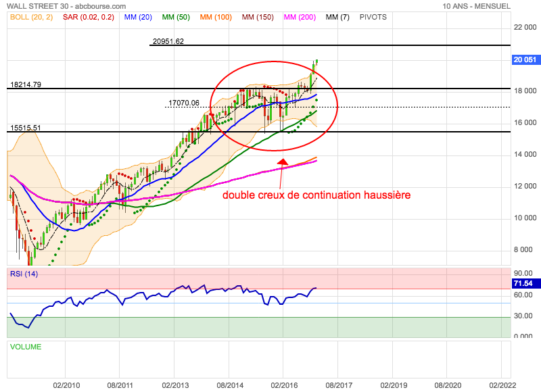Click the RSI (14) panel label
541x392 pixels.
24,274
